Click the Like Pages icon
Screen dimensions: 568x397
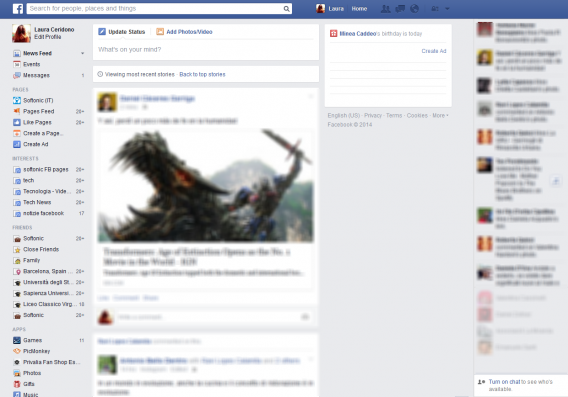click(x=17, y=122)
